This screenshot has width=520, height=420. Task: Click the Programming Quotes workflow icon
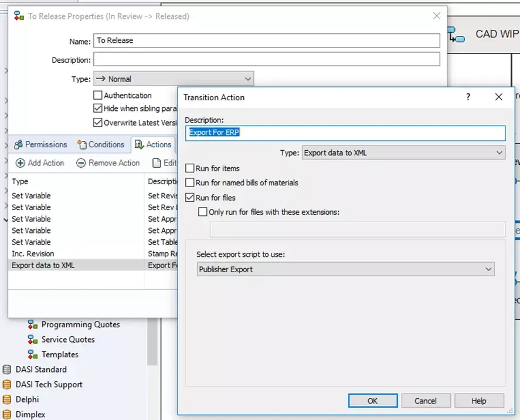pyautogui.click(x=33, y=324)
